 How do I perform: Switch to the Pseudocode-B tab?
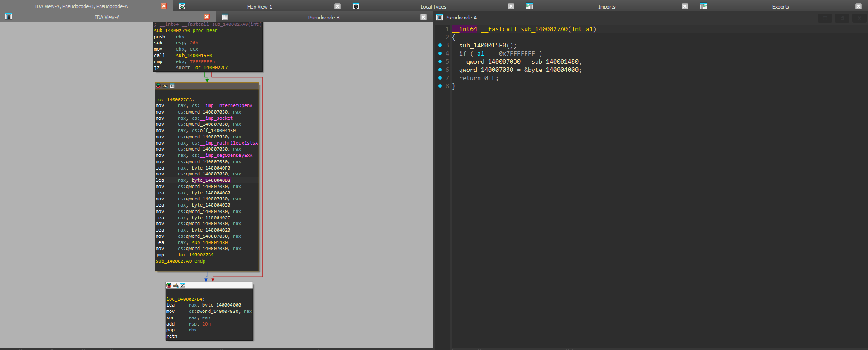pos(324,18)
